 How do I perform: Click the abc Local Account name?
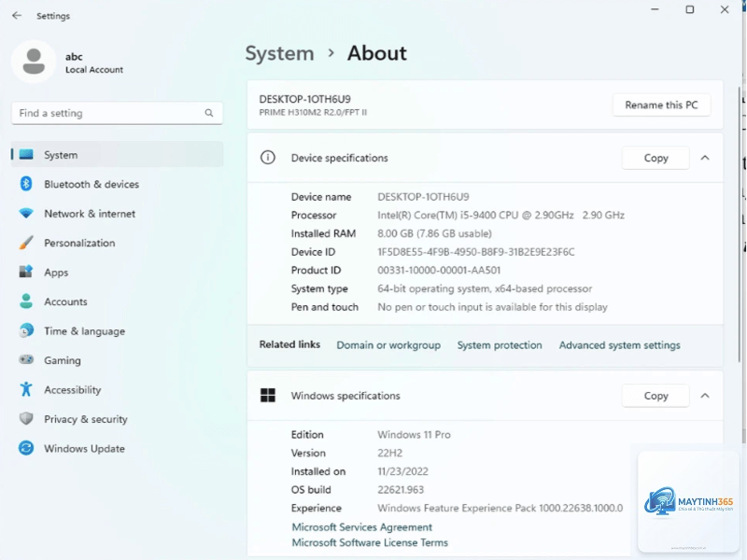94,63
